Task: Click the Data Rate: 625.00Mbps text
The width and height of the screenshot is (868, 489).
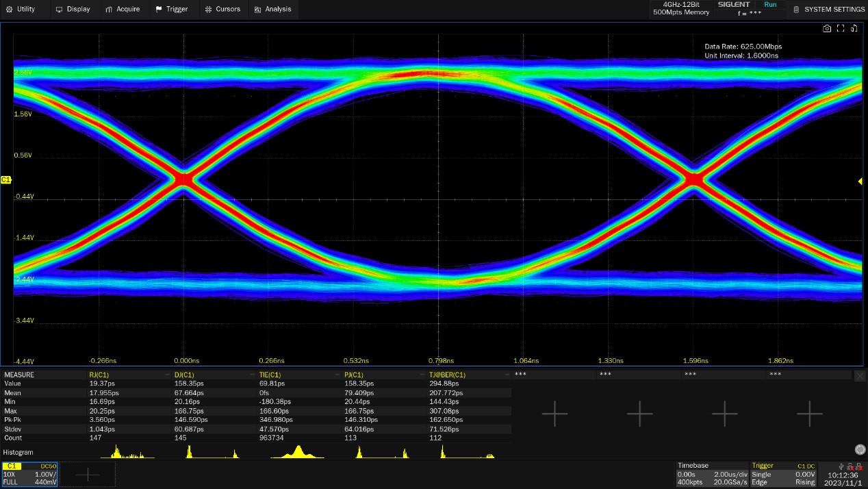Action: (x=743, y=47)
